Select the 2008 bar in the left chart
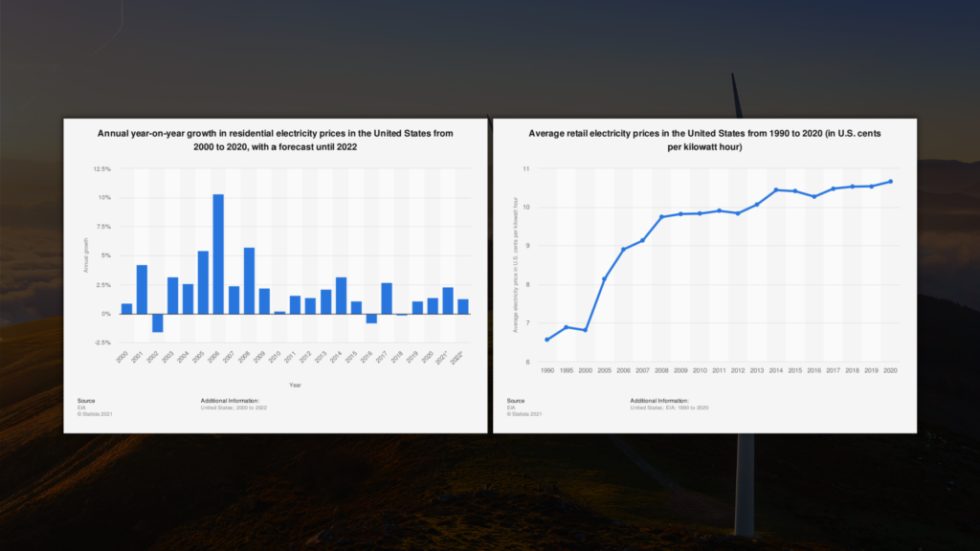Image resolution: width=980 pixels, height=551 pixels. tap(249, 281)
